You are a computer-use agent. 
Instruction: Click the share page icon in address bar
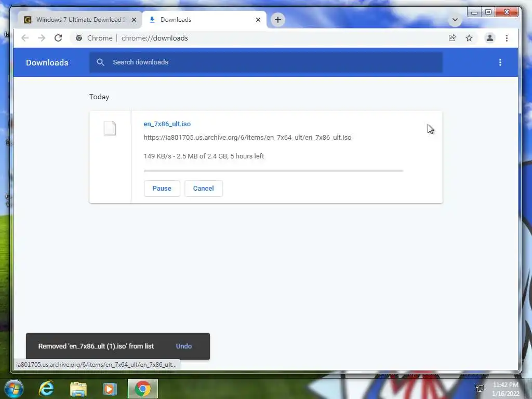tap(453, 38)
